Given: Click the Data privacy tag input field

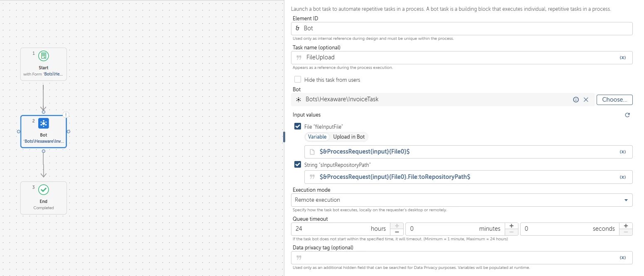Looking at the screenshot, I should (462, 258).
